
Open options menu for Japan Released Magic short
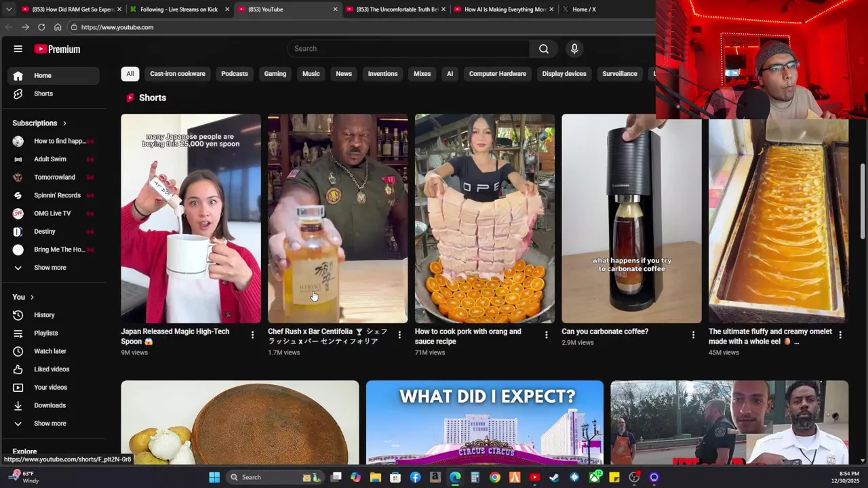point(252,335)
